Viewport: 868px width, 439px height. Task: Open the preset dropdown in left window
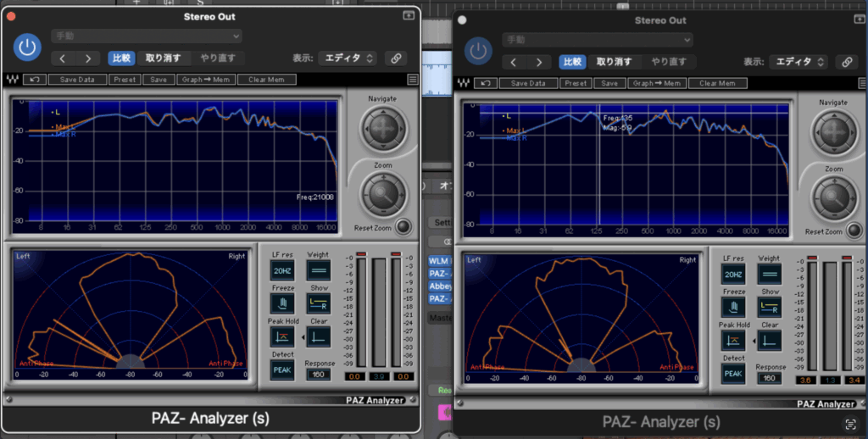point(147,36)
